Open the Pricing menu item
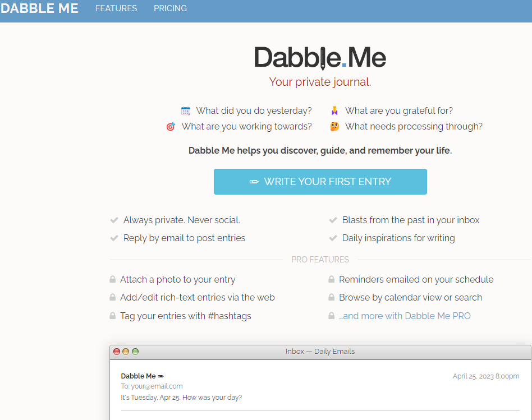This screenshot has width=532, height=420. tap(171, 8)
